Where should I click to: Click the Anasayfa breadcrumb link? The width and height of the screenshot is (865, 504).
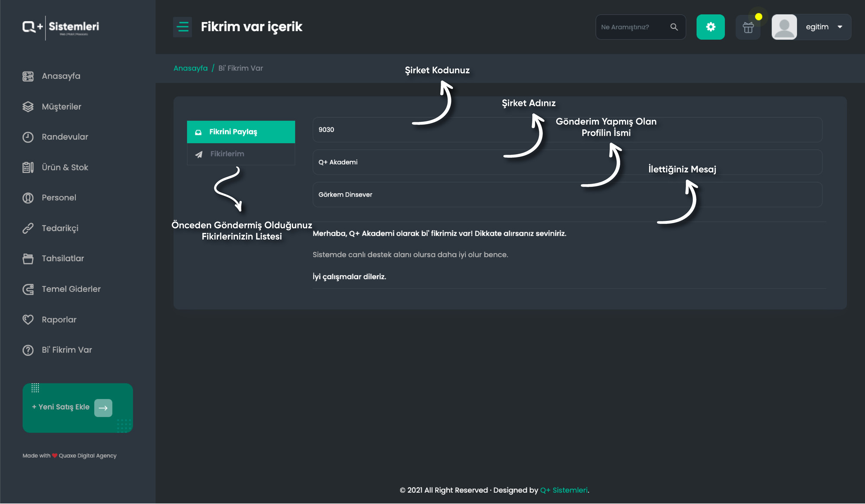(190, 68)
